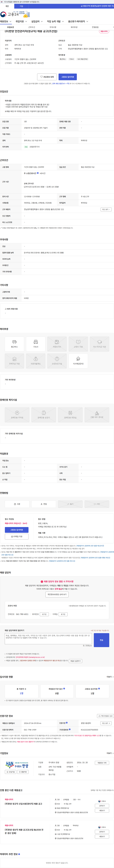Image resolution: width=114 pixels, height=868 pixels.
Task: Click 새창보기 for the 경리직 posting
Action: point(102,810)
